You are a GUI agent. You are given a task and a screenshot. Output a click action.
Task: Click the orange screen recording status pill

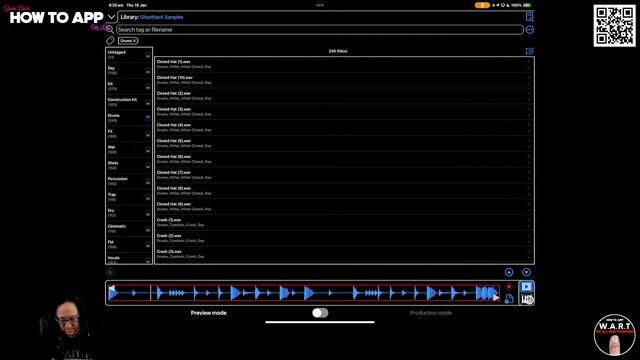(x=482, y=5)
